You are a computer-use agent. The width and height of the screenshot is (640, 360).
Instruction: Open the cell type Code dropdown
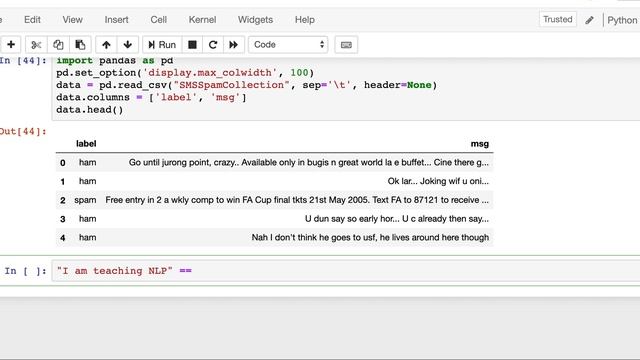[x=288, y=44]
